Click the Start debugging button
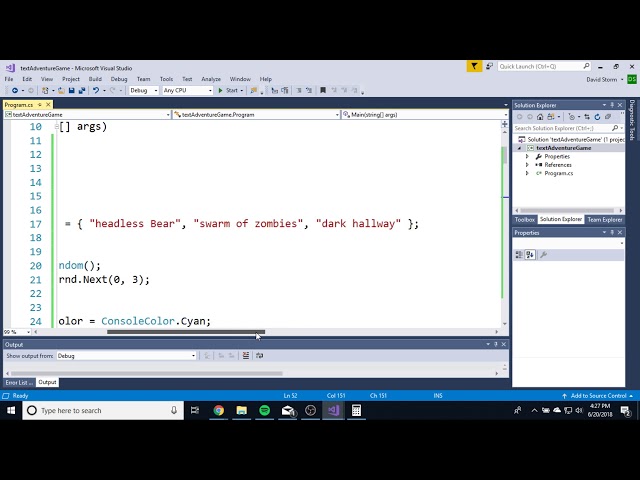The image size is (640, 480). point(230,90)
